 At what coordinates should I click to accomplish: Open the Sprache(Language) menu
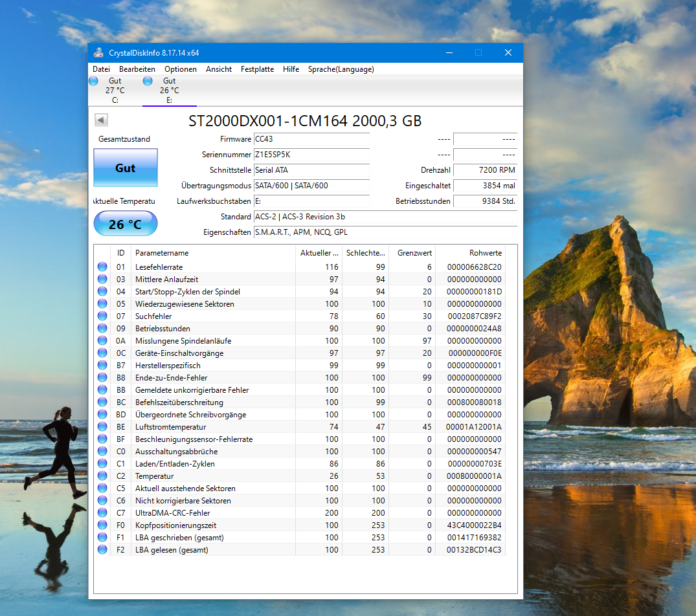pyautogui.click(x=341, y=69)
